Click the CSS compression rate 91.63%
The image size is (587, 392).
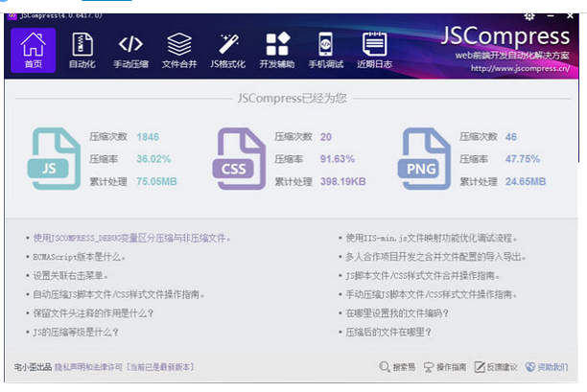(338, 159)
